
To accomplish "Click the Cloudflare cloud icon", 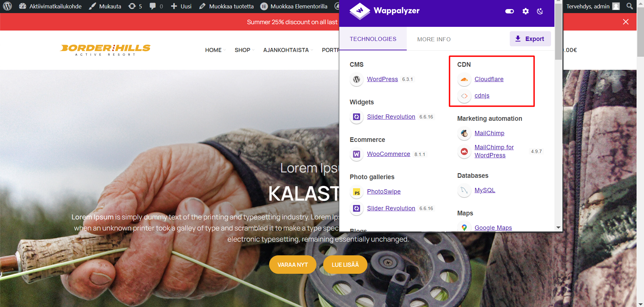I will click(464, 80).
